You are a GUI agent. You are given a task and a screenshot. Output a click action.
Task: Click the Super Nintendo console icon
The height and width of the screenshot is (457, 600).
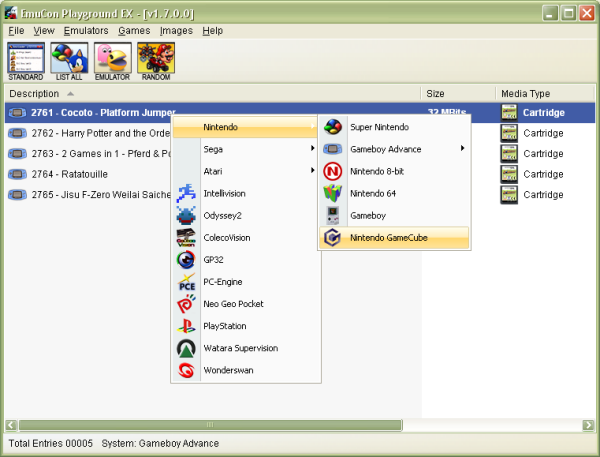pos(333,127)
